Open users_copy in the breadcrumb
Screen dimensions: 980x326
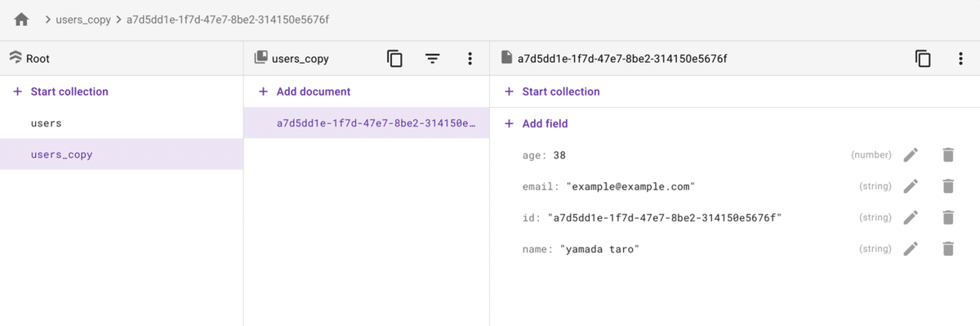pos(82,19)
